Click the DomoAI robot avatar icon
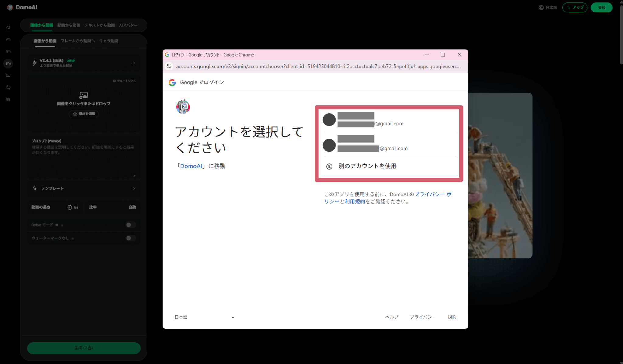Viewport: 623px width, 364px height. click(x=183, y=107)
